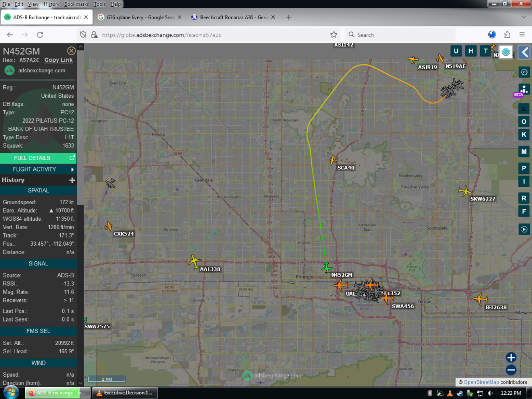Select the Squawk value 1633
The width and height of the screenshot is (532, 399).
click(x=68, y=145)
